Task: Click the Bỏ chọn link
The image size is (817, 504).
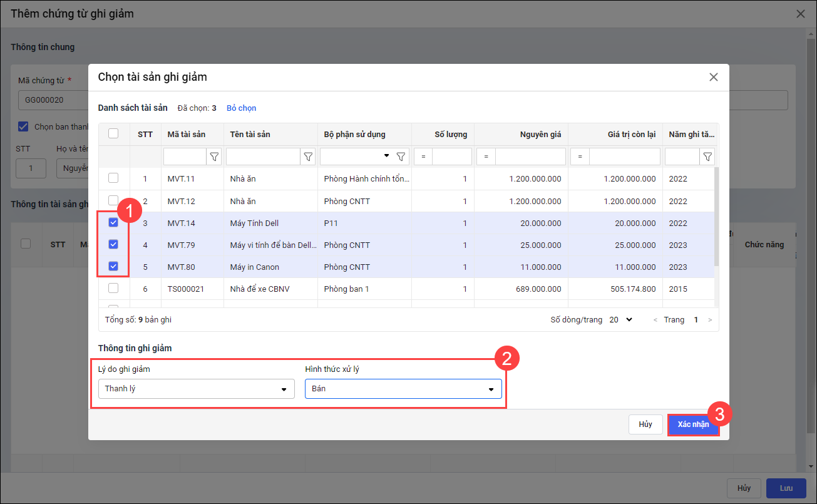Action: 241,108
